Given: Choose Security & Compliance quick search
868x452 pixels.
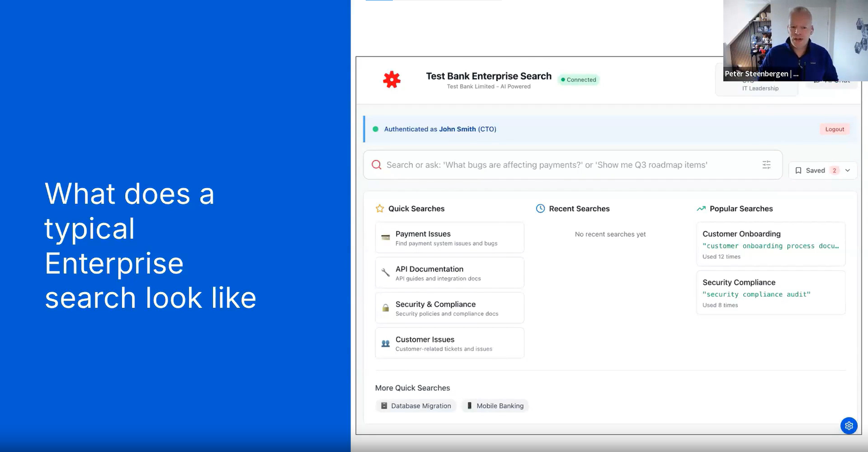Looking at the screenshot, I should pyautogui.click(x=449, y=308).
